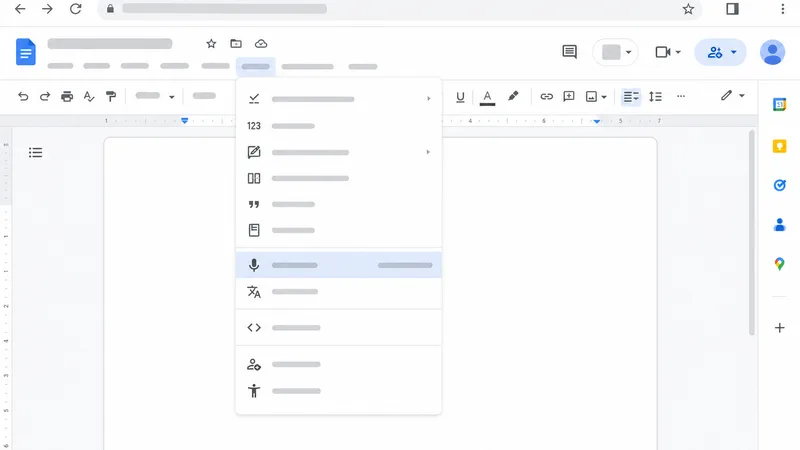Click the left indent ruler marker
The image size is (800, 450).
185,121
